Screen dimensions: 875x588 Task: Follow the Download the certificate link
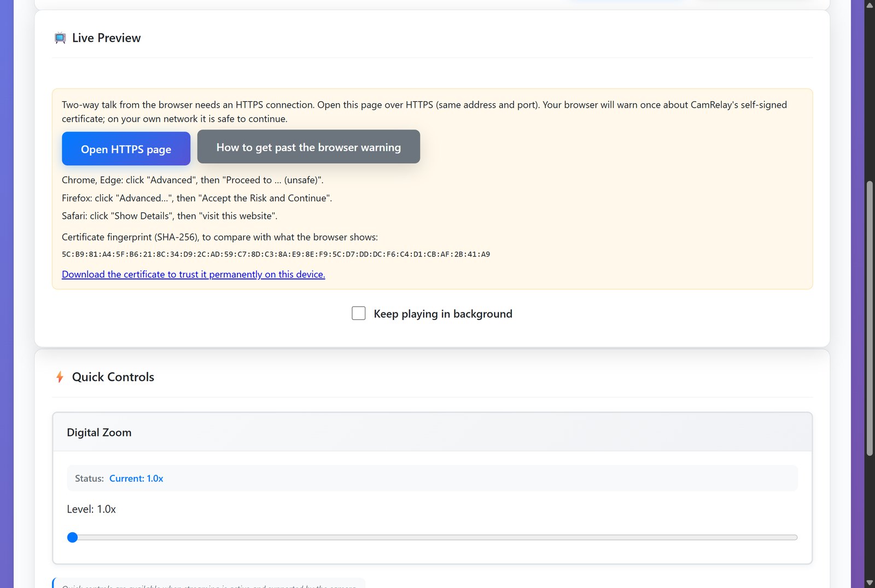click(193, 274)
